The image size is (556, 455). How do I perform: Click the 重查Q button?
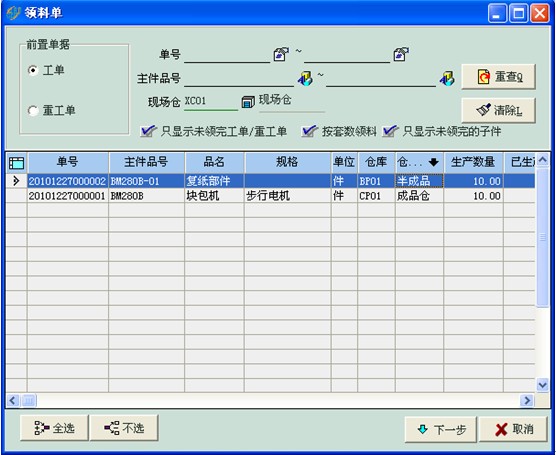click(x=498, y=77)
